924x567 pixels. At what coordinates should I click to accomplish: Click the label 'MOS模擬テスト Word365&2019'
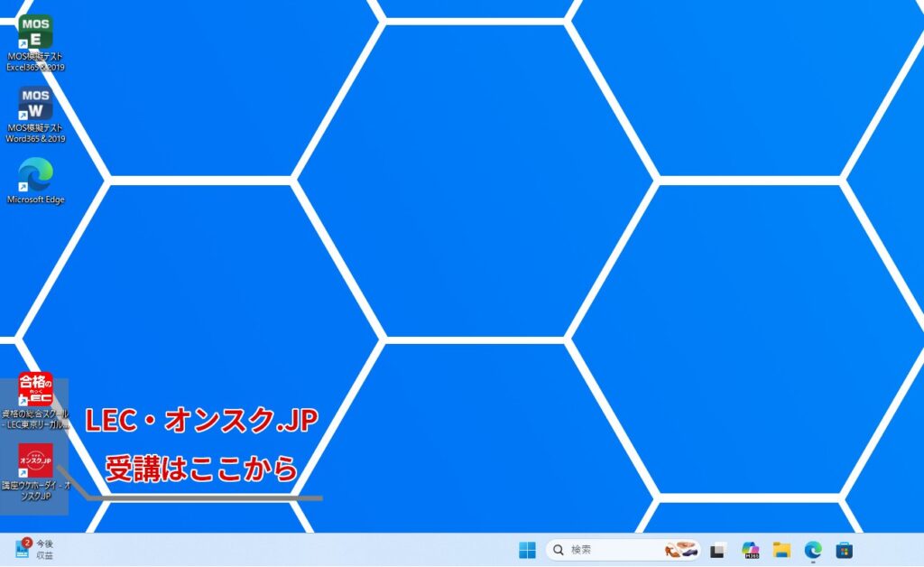(35, 134)
